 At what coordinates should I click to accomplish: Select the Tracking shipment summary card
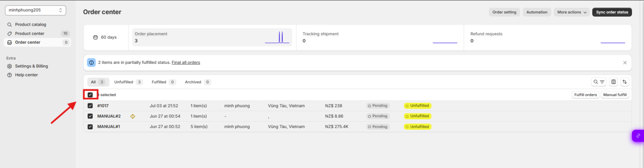[379, 37]
